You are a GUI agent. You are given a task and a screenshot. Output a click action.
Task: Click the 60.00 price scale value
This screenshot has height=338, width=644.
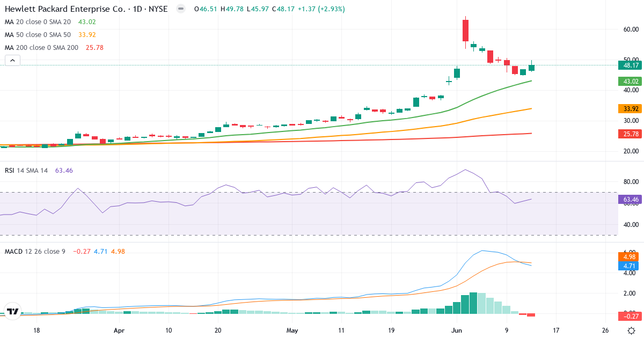(x=630, y=30)
